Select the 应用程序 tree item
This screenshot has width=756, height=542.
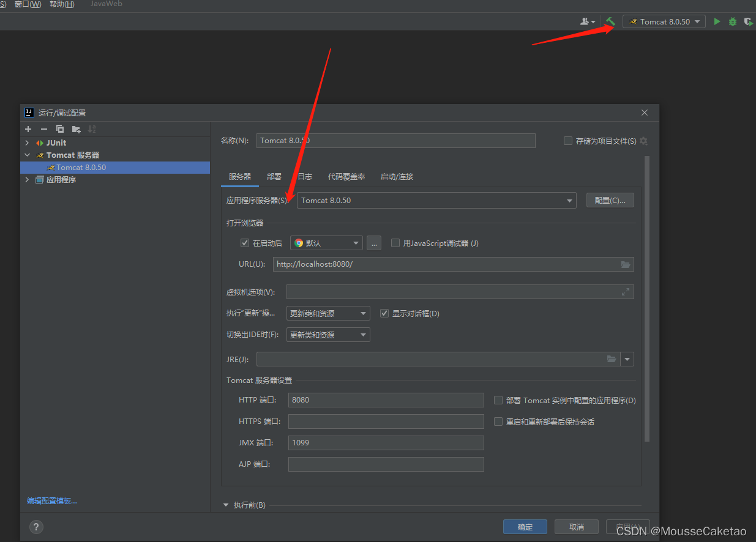pos(61,180)
